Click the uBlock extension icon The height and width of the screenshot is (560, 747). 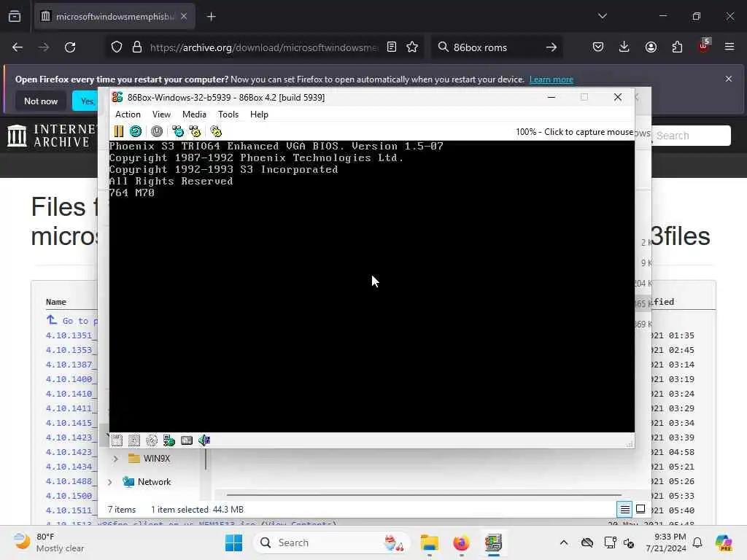pos(704,46)
